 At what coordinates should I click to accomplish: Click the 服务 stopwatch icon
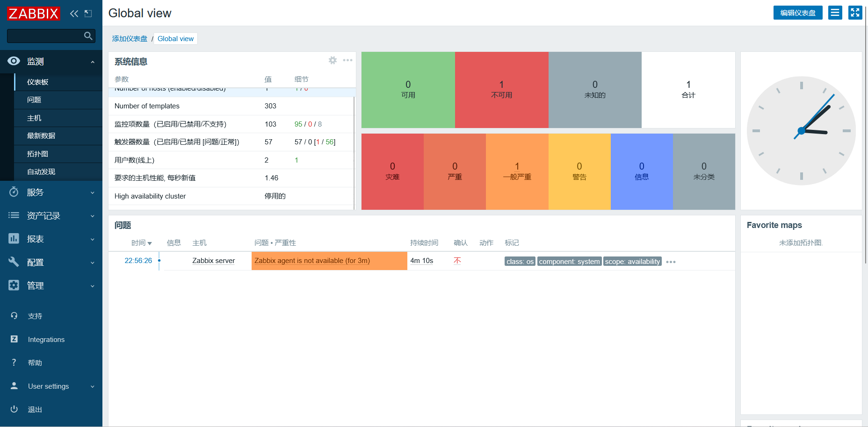point(14,192)
